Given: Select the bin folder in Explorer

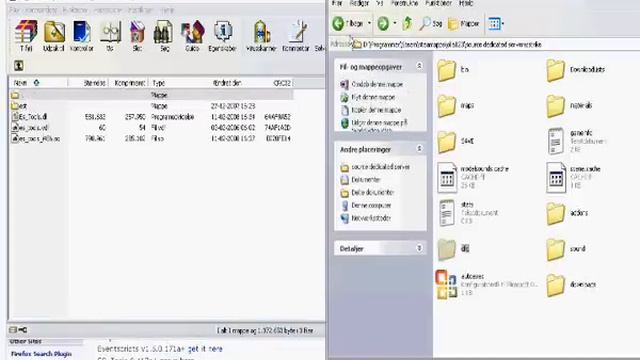Looking at the screenshot, I should [x=453, y=70].
